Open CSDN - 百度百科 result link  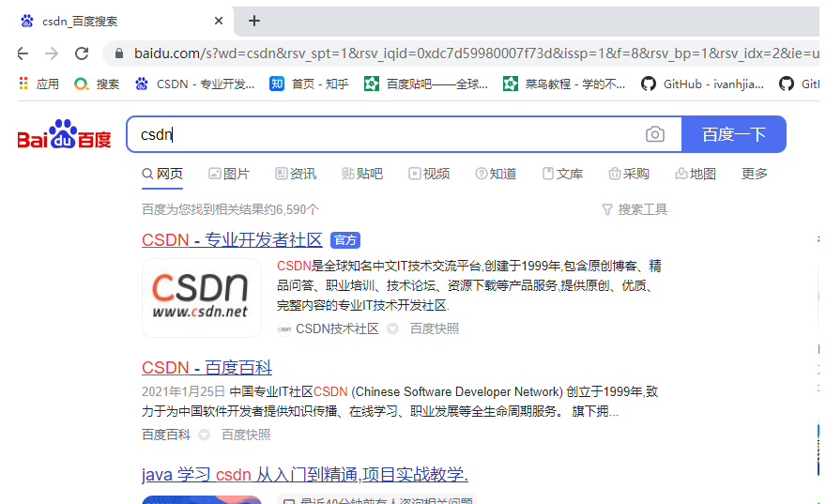pos(206,368)
